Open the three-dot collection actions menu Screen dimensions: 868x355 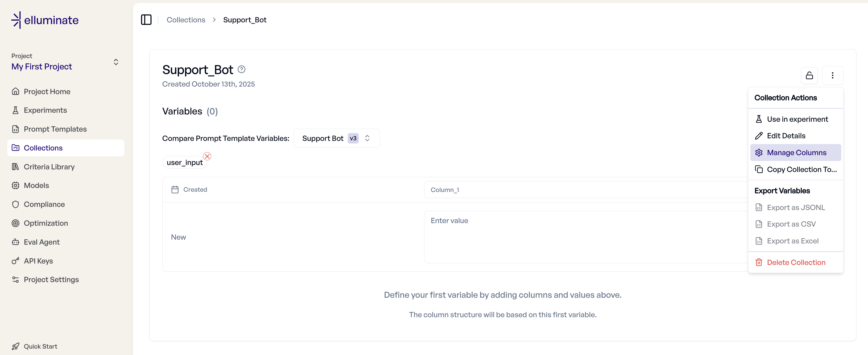point(832,76)
